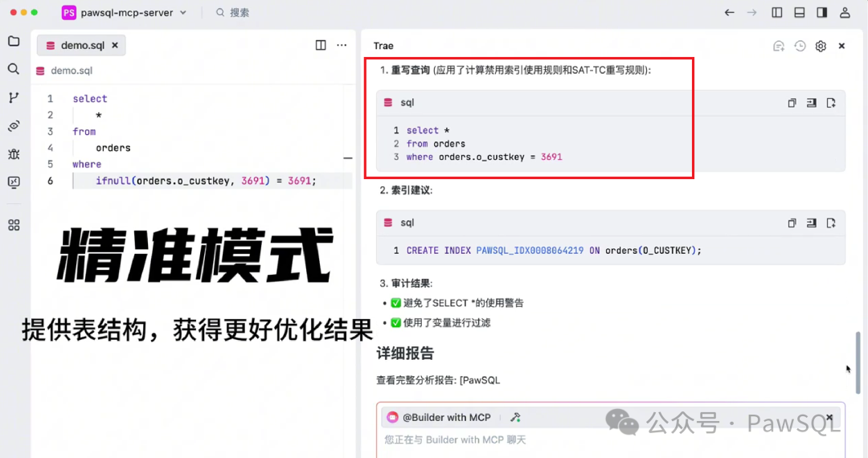The image size is (868, 458).
Task: Select the demo.sql editor tab
Action: tap(81, 45)
